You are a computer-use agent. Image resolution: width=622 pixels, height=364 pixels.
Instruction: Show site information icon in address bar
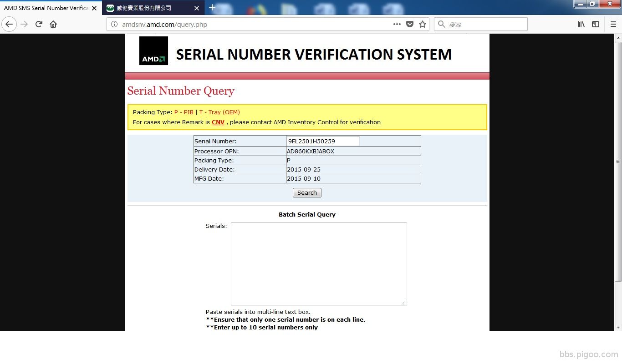(114, 24)
